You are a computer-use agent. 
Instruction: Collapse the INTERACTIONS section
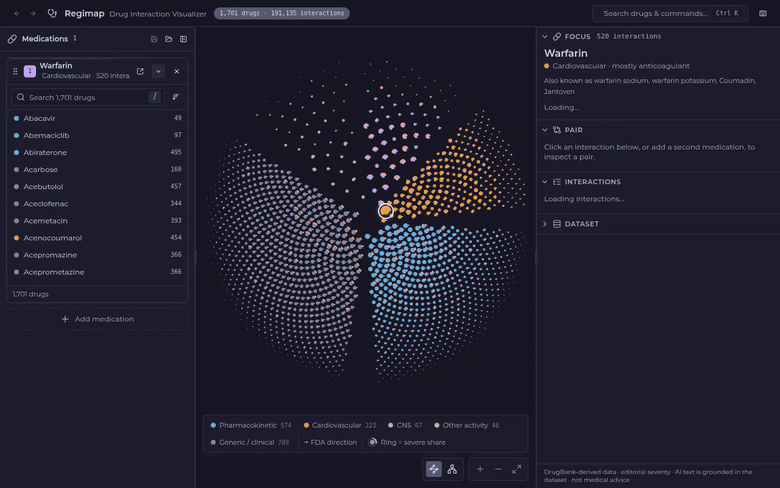(545, 182)
